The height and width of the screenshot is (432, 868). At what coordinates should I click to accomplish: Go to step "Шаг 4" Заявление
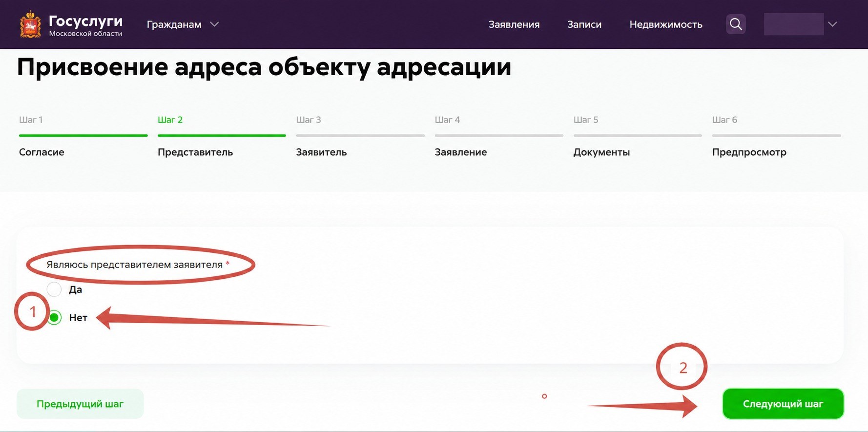499,136
